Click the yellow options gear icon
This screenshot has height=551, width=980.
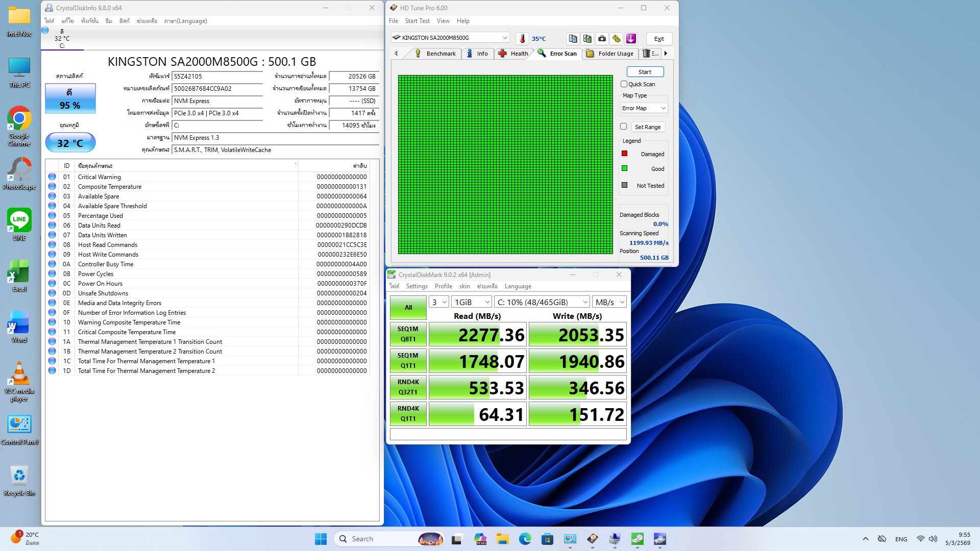click(617, 38)
